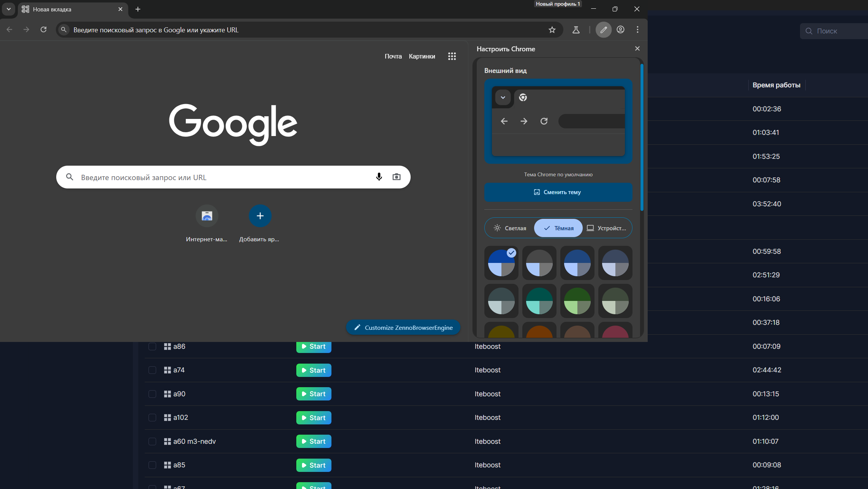Choose the selected blue color swatch
This screenshot has width=868, height=489.
click(x=501, y=263)
